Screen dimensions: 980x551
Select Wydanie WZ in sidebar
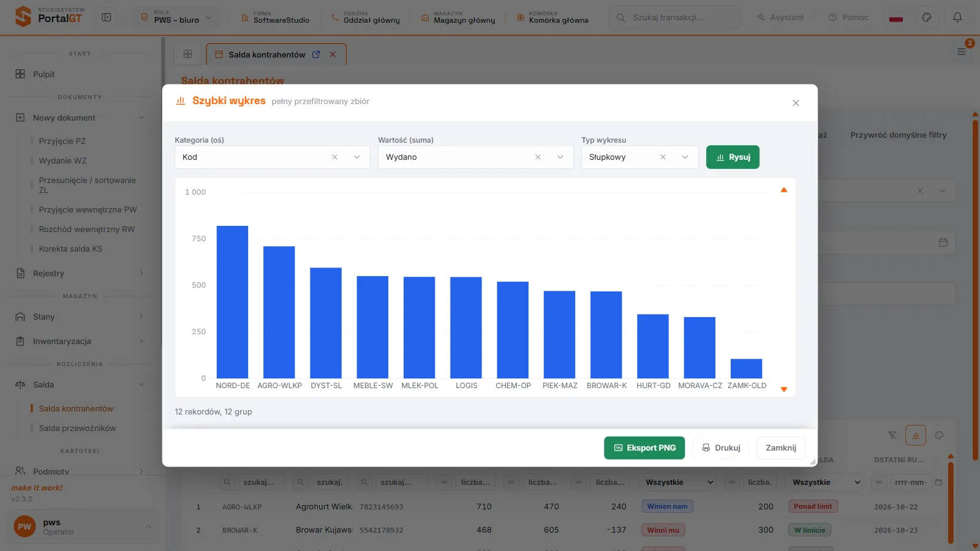coord(62,160)
